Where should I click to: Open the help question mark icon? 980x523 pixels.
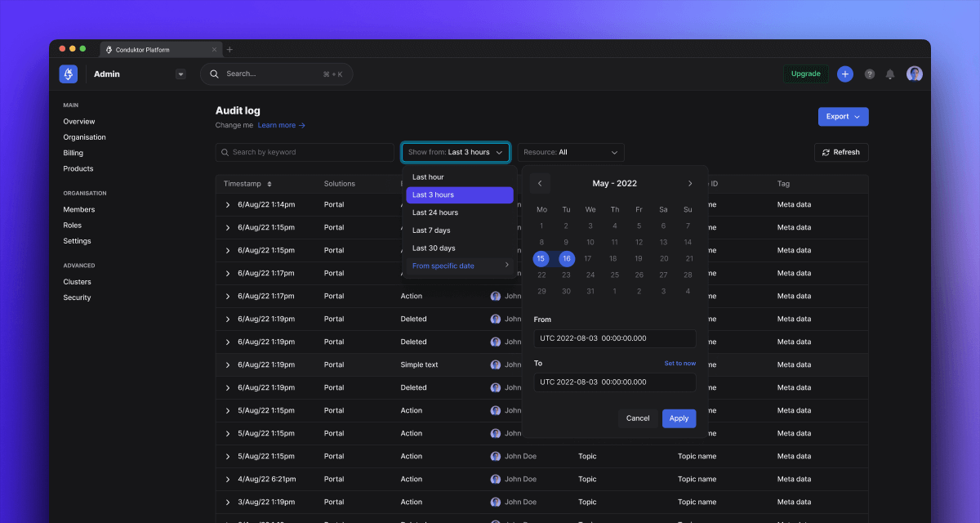tap(870, 74)
